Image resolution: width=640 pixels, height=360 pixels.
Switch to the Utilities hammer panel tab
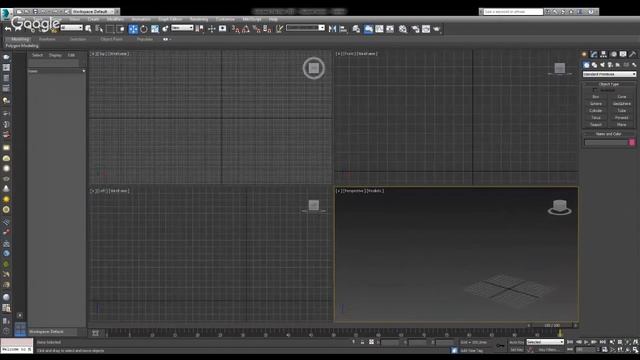coord(632,54)
